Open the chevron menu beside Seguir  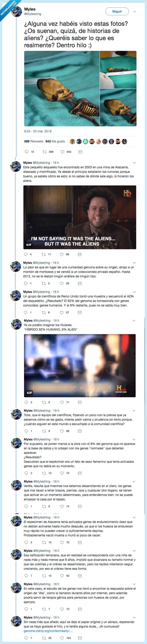coord(135,11)
